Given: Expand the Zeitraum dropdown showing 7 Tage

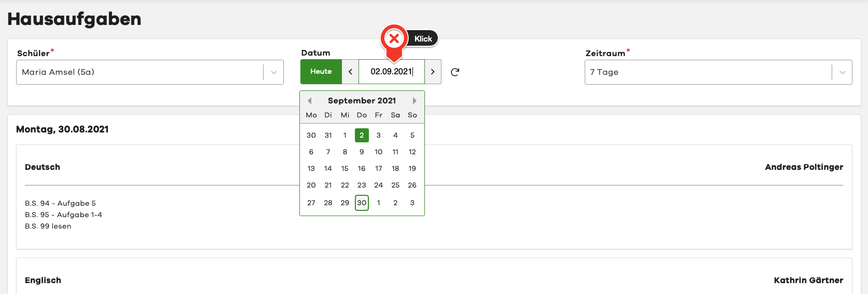Looking at the screenshot, I should [709, 72].
